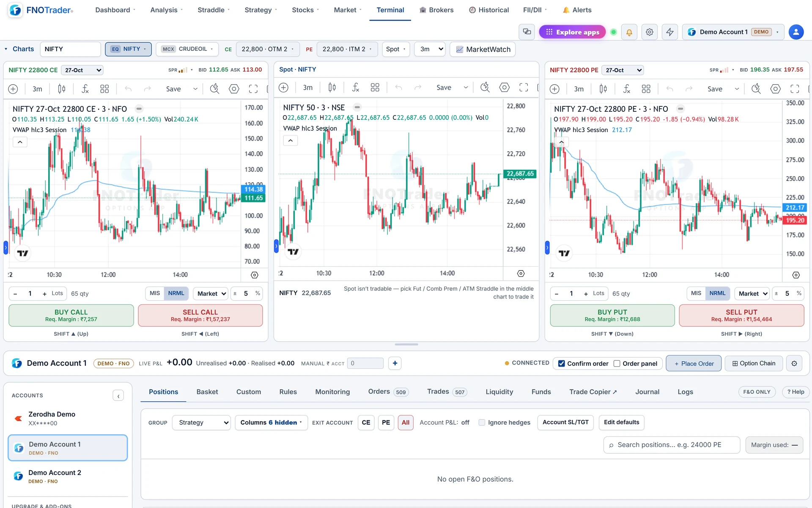Select MIS product in the CE order panel

click(155, 293)
